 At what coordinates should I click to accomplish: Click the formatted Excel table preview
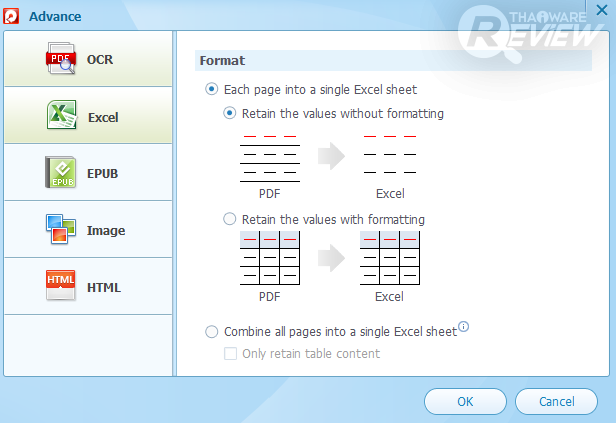tap(390, 258)
